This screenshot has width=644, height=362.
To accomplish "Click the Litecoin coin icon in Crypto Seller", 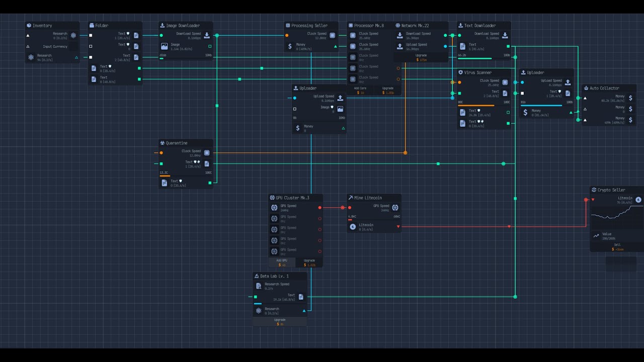I will (x=638, y=200).
